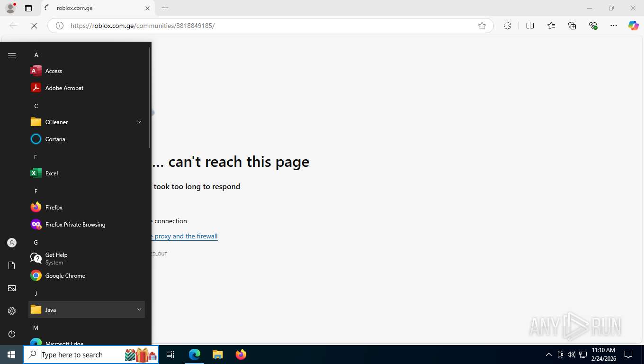Select the roblox.com.ge browser tab
644x364 pixels.
tap(98, 8)
